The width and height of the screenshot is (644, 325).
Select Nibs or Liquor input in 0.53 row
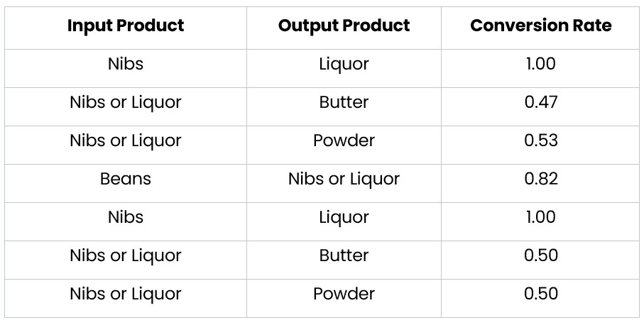tap(126, 141)
